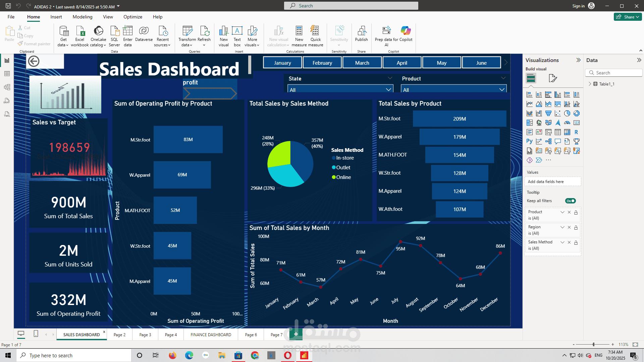Switch to mobile layout icon
Screen dimensions: 644x362
[36, 334]
